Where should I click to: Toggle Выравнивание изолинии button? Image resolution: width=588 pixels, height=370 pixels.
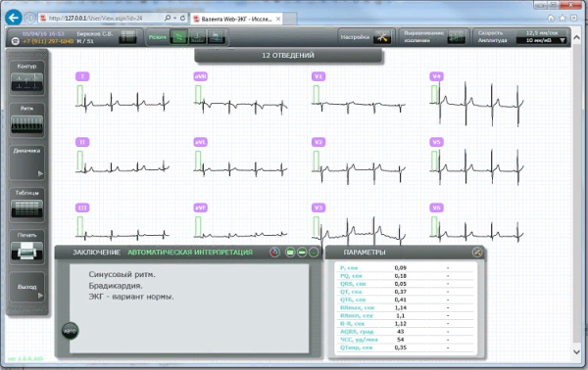456,37
